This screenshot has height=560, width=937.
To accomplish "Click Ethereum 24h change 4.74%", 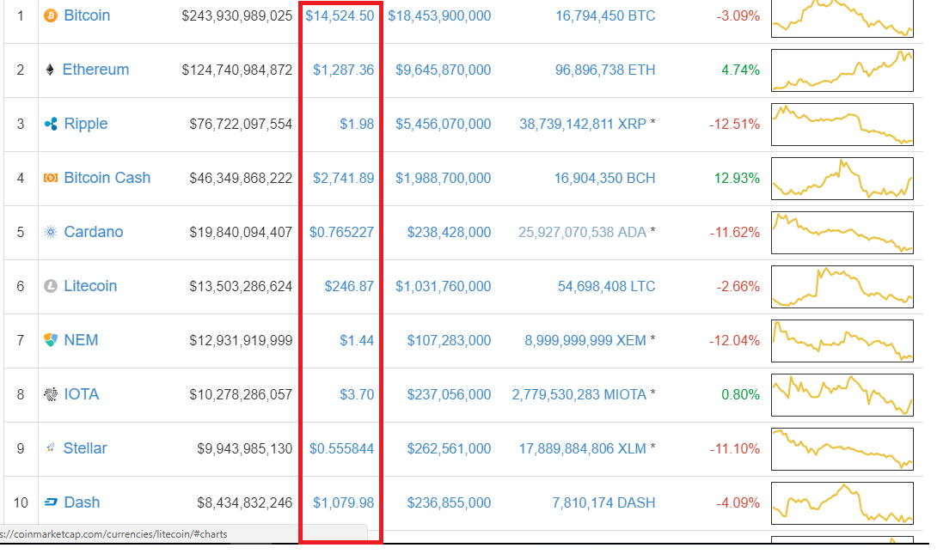I will pyautogui.click(x=740, y=70).
